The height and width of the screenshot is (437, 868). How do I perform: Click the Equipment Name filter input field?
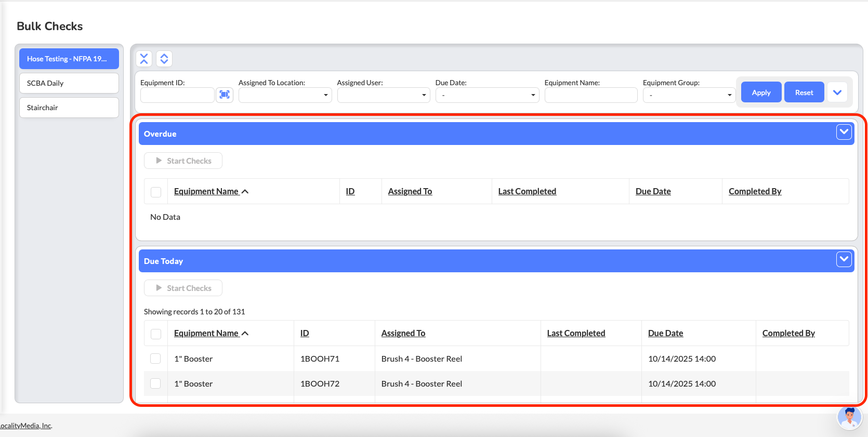pyautogui.click(x=590, y=95)
